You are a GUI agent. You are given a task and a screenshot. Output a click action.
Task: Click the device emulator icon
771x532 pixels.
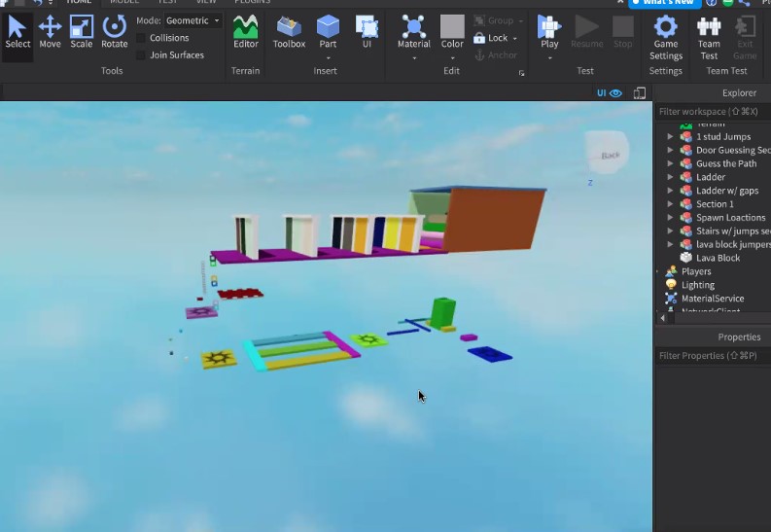[640, 93]
